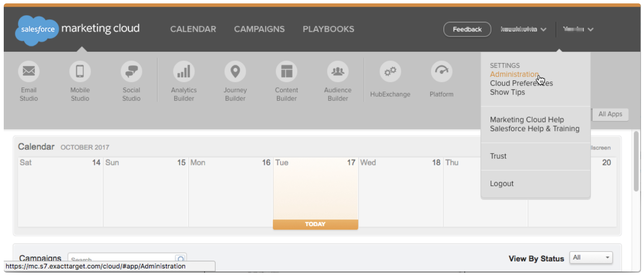
Task: Click the Analytics Builder icon
Action: point(184,71)
